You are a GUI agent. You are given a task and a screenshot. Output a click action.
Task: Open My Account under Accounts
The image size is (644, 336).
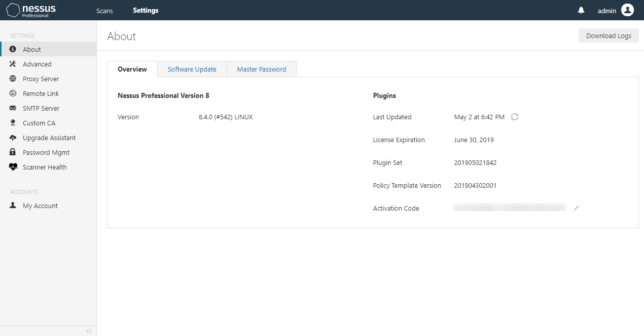click(40, 206)
